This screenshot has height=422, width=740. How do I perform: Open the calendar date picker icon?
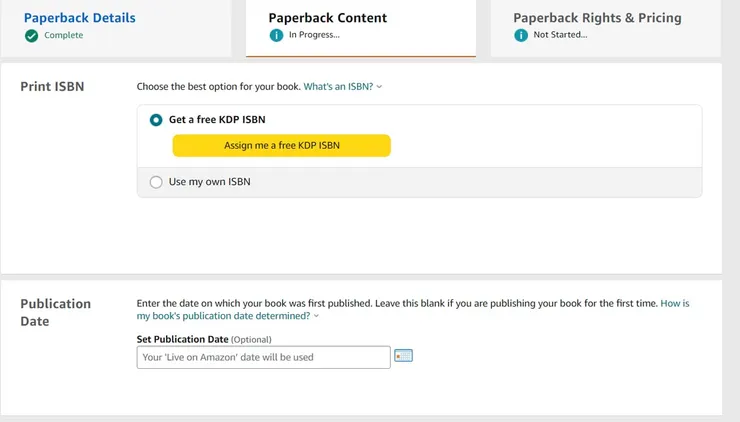(403, 356)
